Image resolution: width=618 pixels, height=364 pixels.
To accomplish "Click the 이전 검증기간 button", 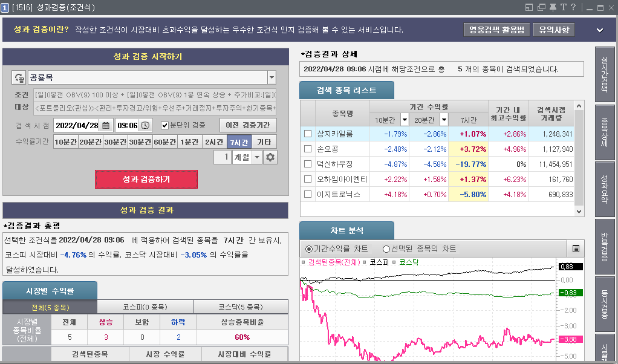I will click(x=248, y=125).
